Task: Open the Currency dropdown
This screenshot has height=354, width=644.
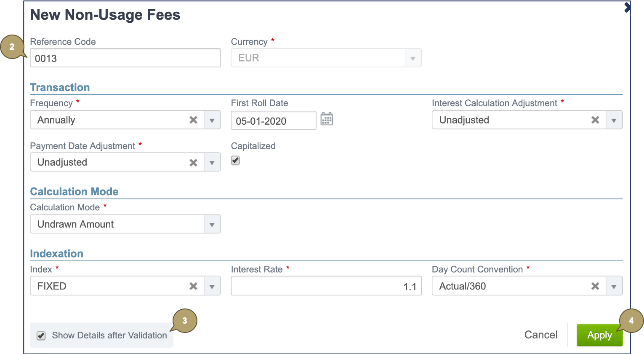Action: click(413, 58)
